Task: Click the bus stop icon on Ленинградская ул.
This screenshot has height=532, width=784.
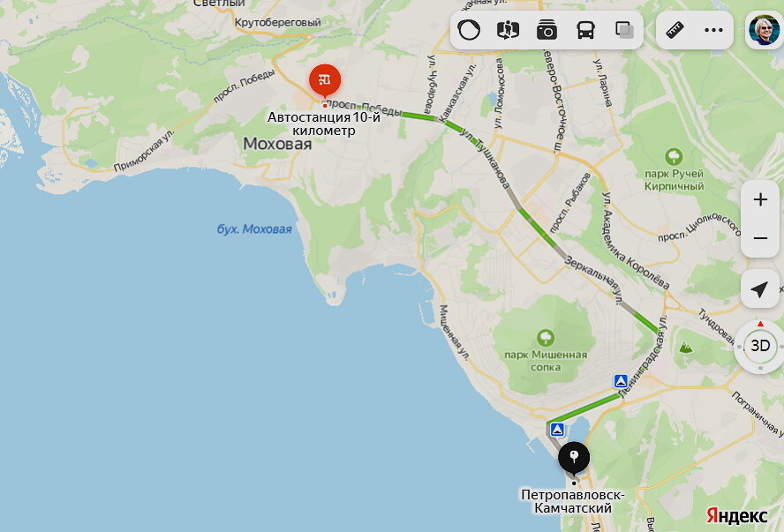Action: click(621, 381)
